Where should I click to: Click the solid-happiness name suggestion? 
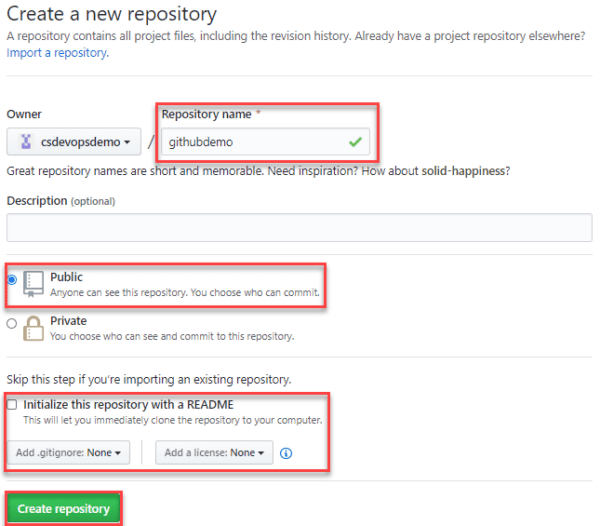465,171
